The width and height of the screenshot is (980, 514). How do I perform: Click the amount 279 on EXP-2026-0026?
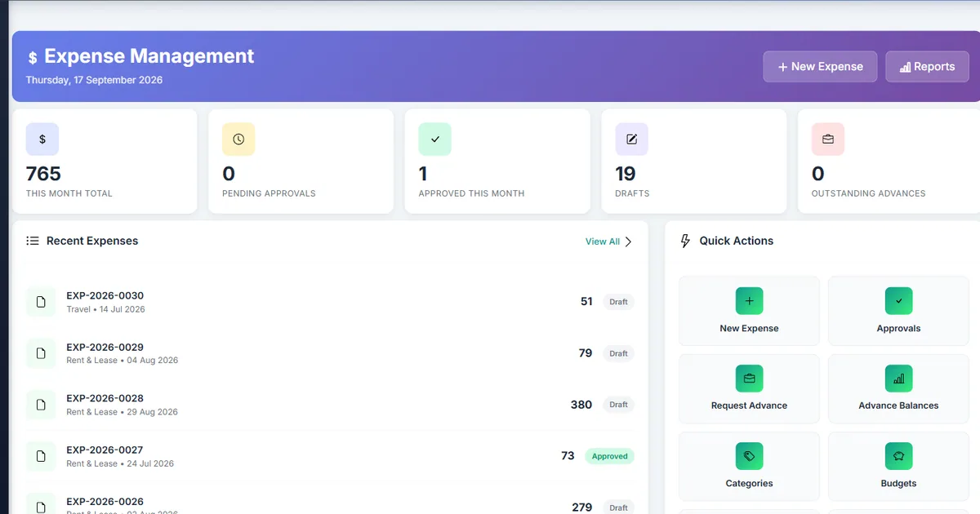pos(582,507)
